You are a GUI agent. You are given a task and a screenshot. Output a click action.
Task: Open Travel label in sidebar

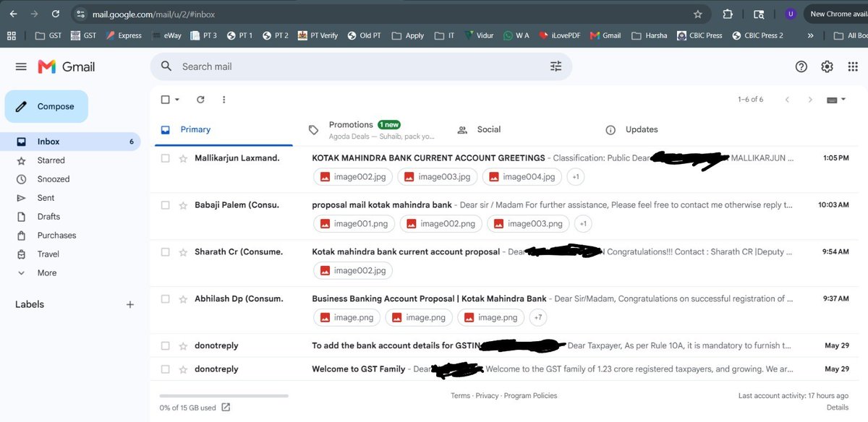click(70, 254)
